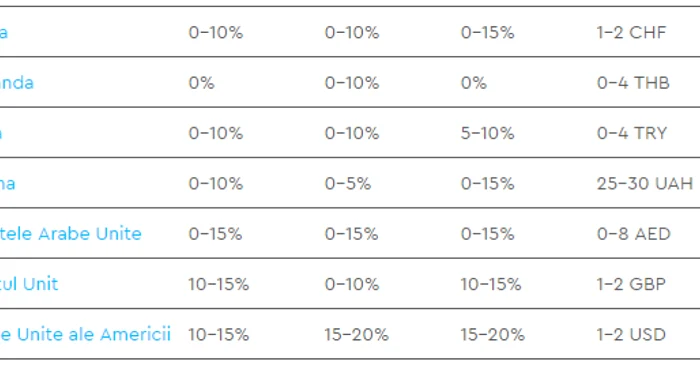Open the Regatul Unit country link
The height and width of the screenshot is (368, 700).
click(29, 284)
